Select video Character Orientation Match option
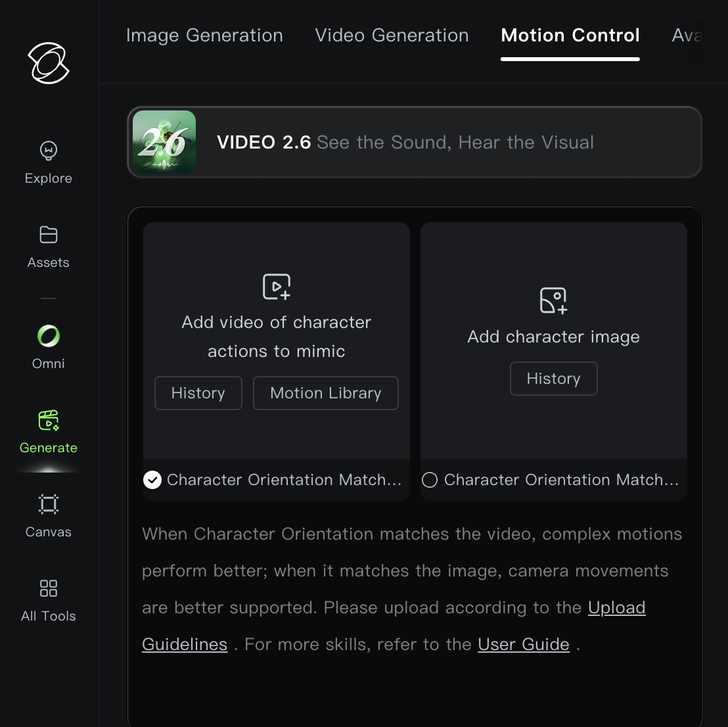This screenshot has width=728, height=727. click(152, 481)
